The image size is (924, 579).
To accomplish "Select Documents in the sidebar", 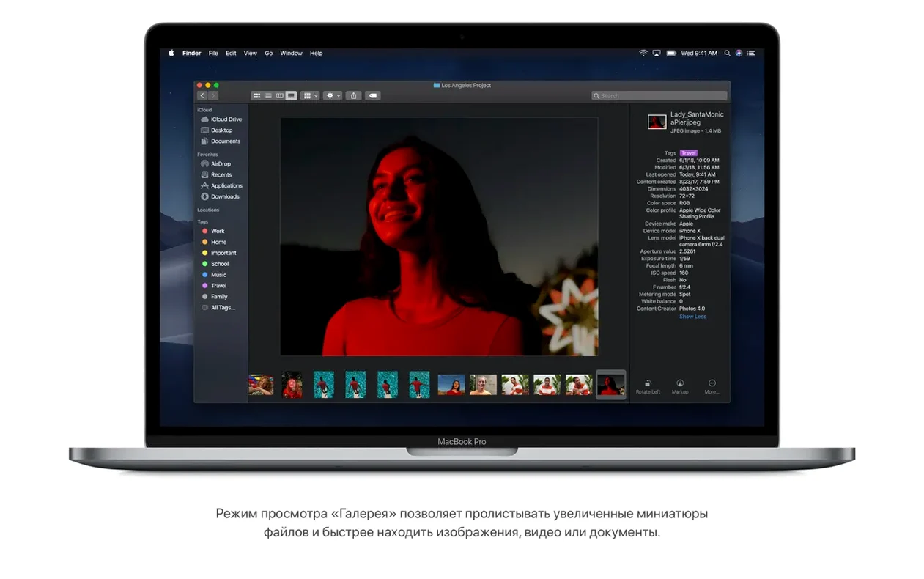I will pyautogui.click(x=222, y=141).
